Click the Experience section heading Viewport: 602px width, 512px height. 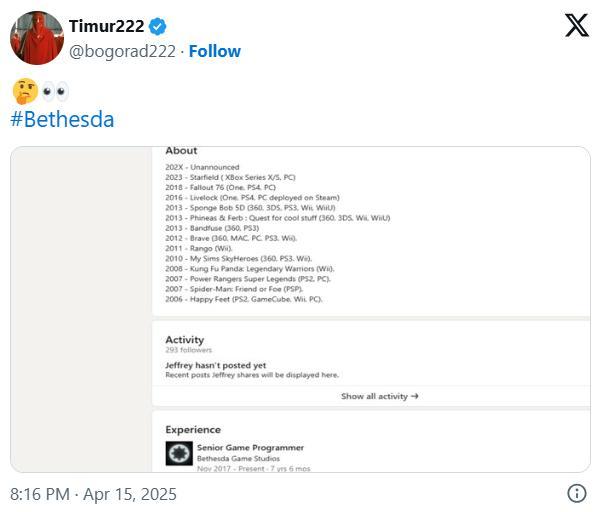coord(193,430)
